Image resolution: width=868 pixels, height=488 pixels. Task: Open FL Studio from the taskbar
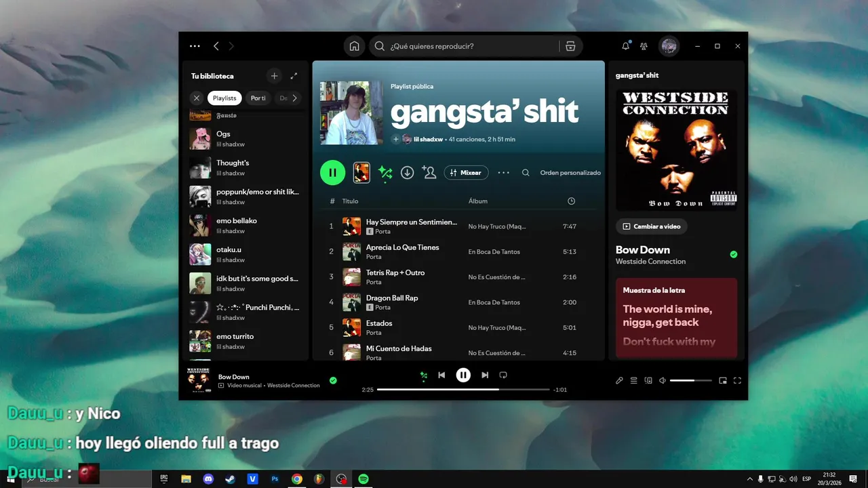click(319, 479)
